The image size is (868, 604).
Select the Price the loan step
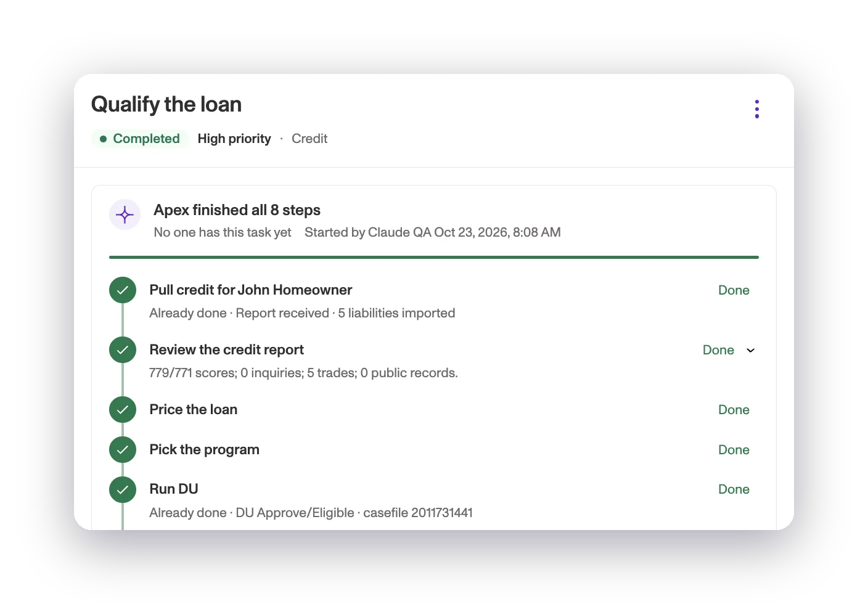point(194,410)
